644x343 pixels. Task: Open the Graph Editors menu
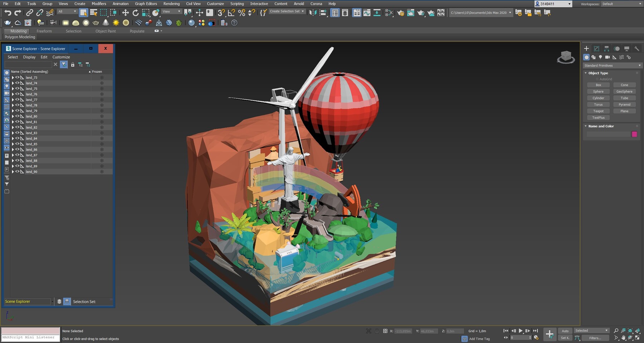pyautogui.click(x=146, y=4)
